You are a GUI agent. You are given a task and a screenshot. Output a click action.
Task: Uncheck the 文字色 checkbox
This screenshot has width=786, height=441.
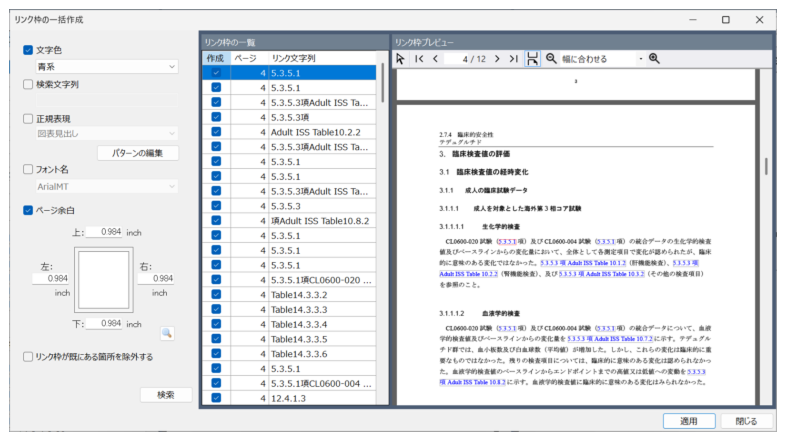click(x=28, y=49)
